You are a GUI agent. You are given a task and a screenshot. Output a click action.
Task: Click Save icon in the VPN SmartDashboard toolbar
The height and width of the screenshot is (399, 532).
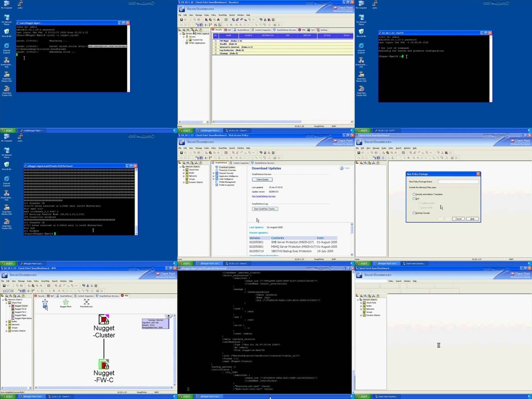(4, 286)
